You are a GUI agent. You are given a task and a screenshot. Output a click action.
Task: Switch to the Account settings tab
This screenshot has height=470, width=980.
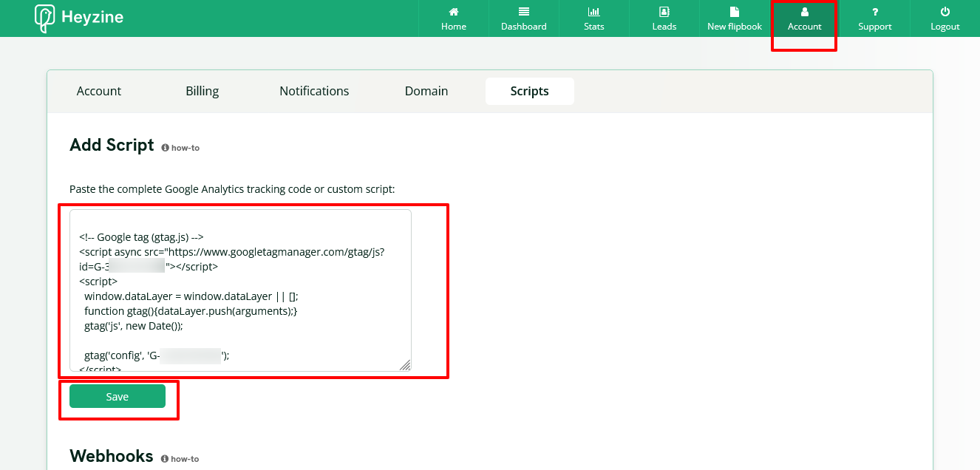pos(99,91)
